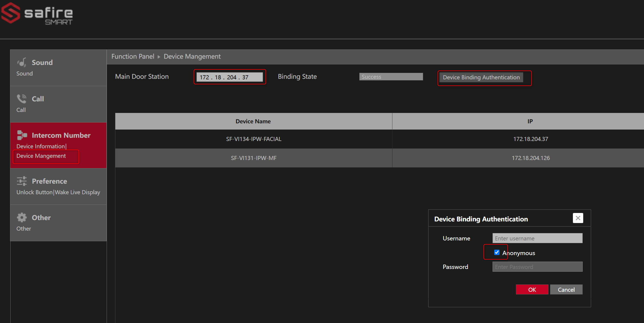Click the Other gear icon
The height and width of the screenshot is (323, 644).
[x=22, y=217]
